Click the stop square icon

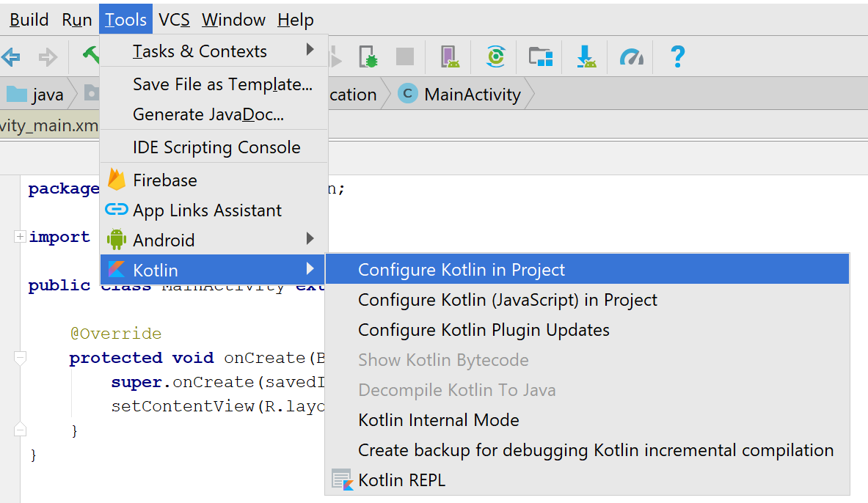405,56
